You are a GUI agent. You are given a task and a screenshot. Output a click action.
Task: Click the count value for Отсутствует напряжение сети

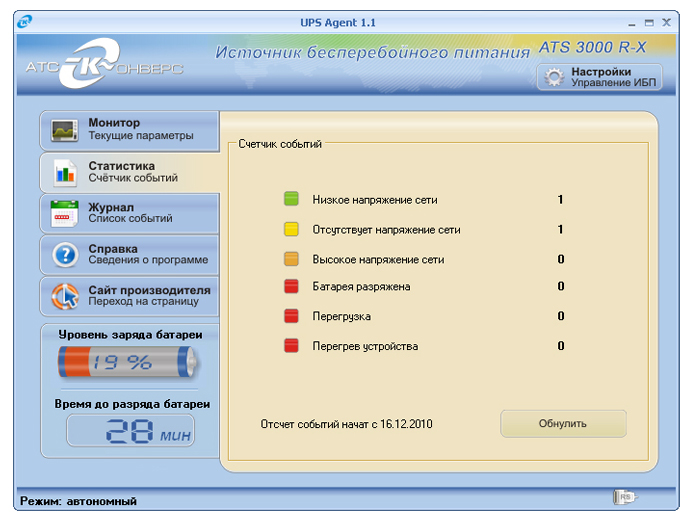[560, 229]
